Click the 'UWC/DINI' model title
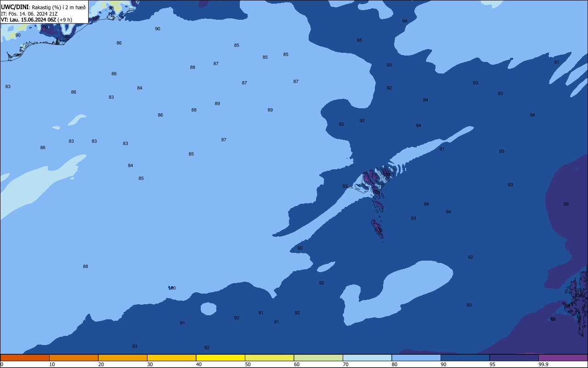The image size is (588, 368). [x=15, y=7]
